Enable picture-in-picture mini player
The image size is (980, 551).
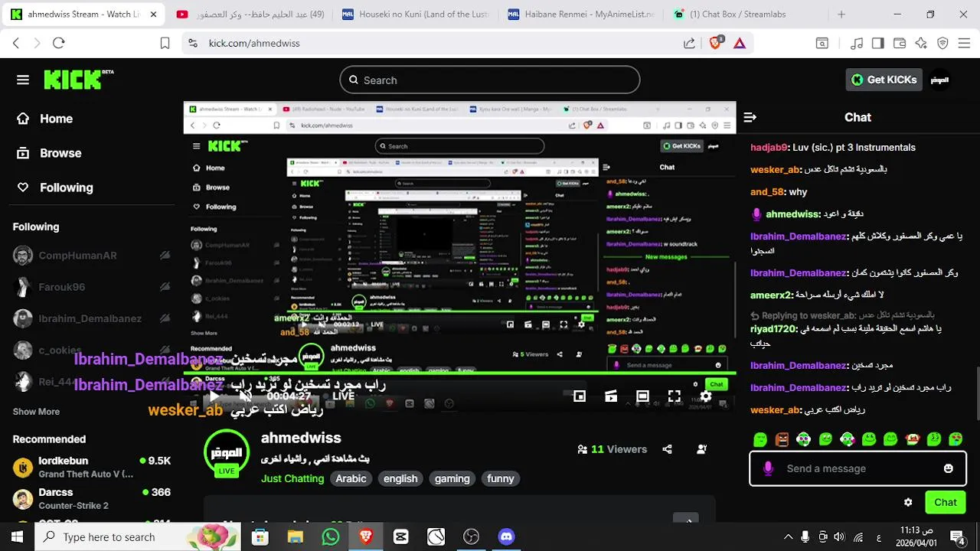click(580, 396)
